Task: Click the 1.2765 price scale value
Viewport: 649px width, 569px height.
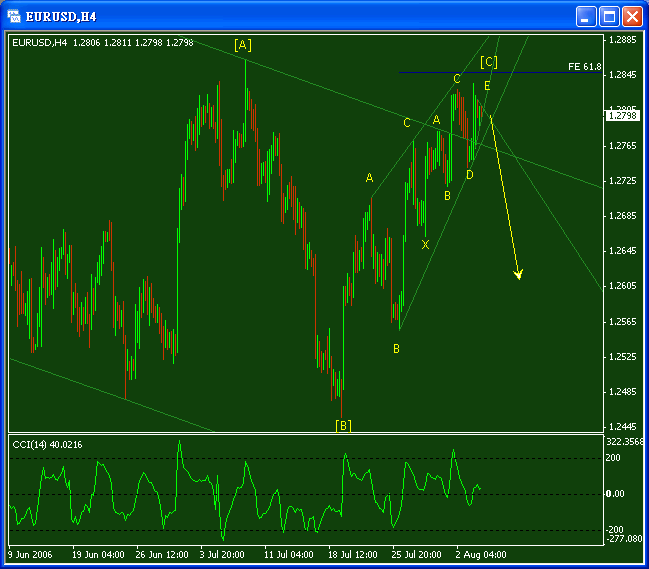Action: pos(623,146)
